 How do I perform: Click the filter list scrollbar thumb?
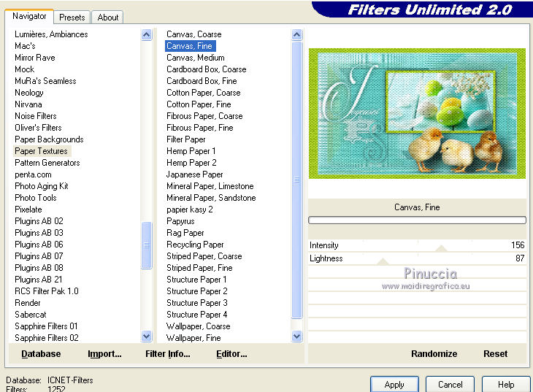click(296, 180)
